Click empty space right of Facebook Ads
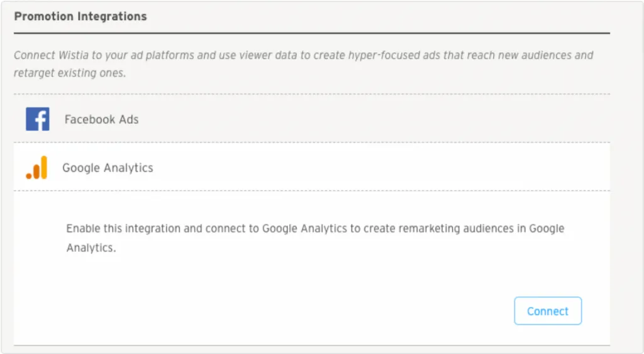The height and width of the screenshot is (354, 644). 370,119
